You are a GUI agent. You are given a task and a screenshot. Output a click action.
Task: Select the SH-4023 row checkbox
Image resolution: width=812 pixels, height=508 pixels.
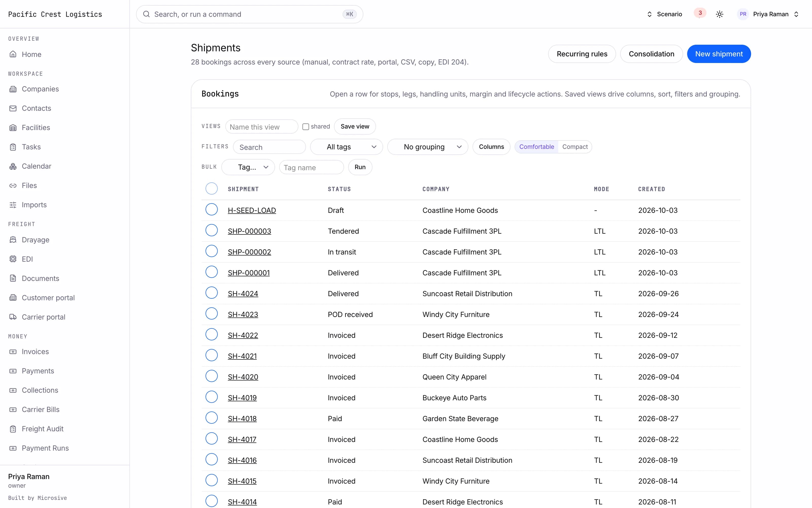pyautogui.click(x=211, y=313)
